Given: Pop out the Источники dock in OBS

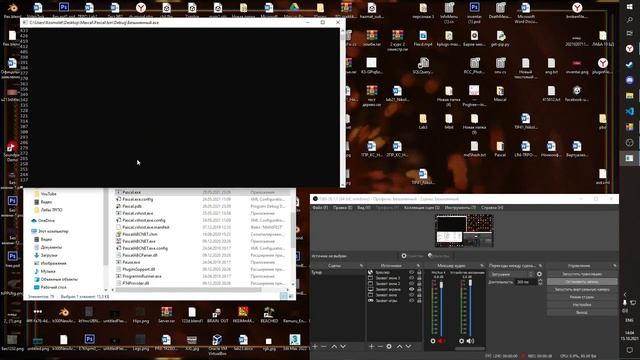Looking at the screenshot, I should [x=418, y=266].
